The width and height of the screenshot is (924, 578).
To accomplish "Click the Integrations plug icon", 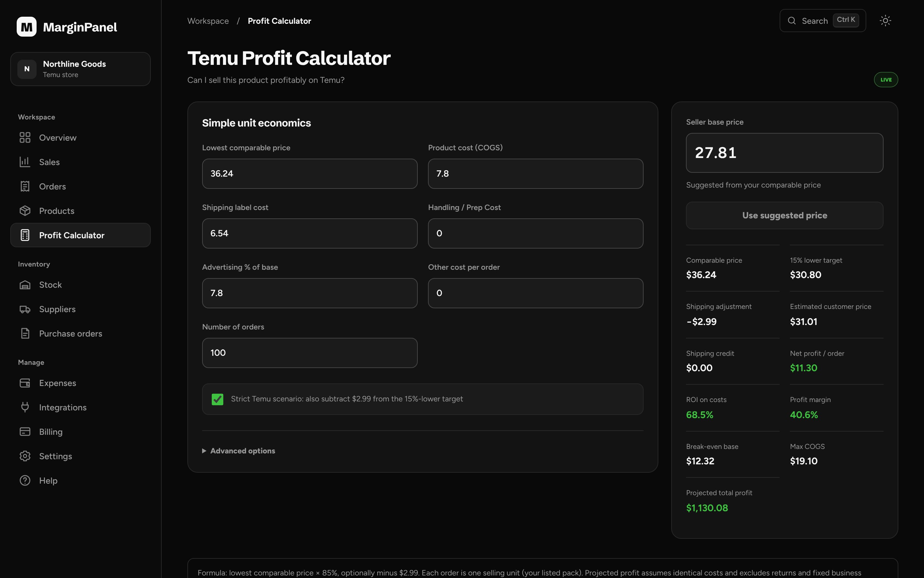I will click(25, 407).
